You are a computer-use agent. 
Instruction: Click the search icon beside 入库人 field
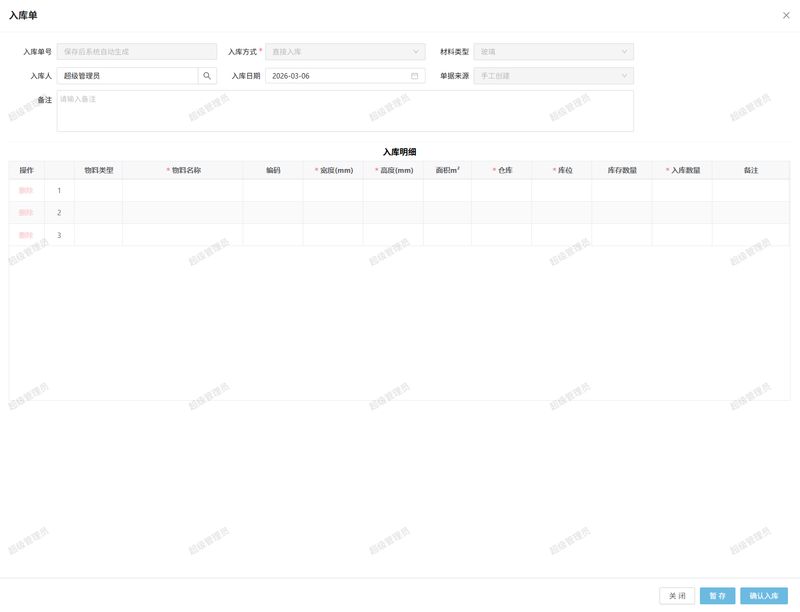coord(207,76)
